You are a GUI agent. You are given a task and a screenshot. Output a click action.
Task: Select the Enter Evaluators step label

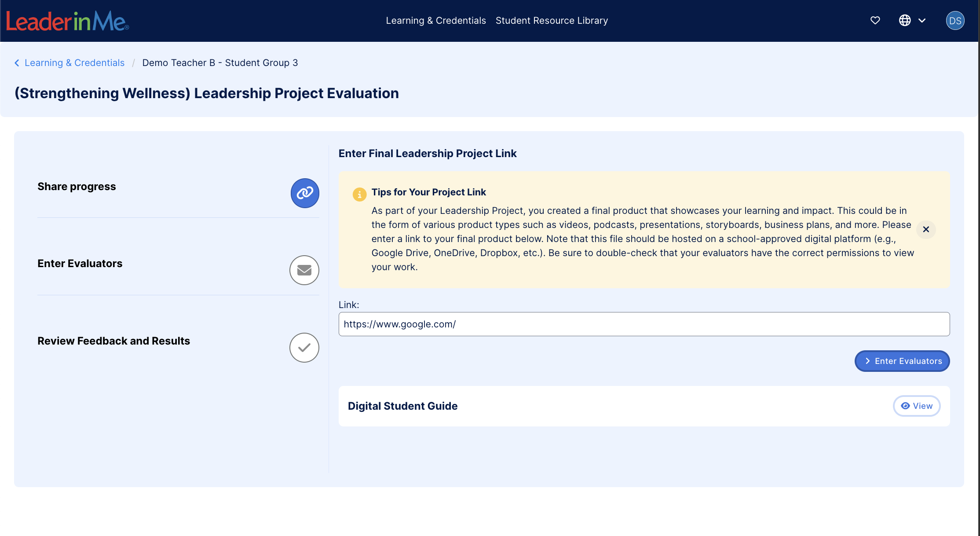click(80, 264)
